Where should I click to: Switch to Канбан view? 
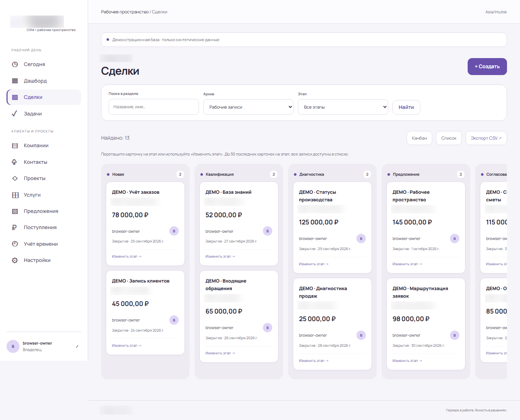click(419, 138)
